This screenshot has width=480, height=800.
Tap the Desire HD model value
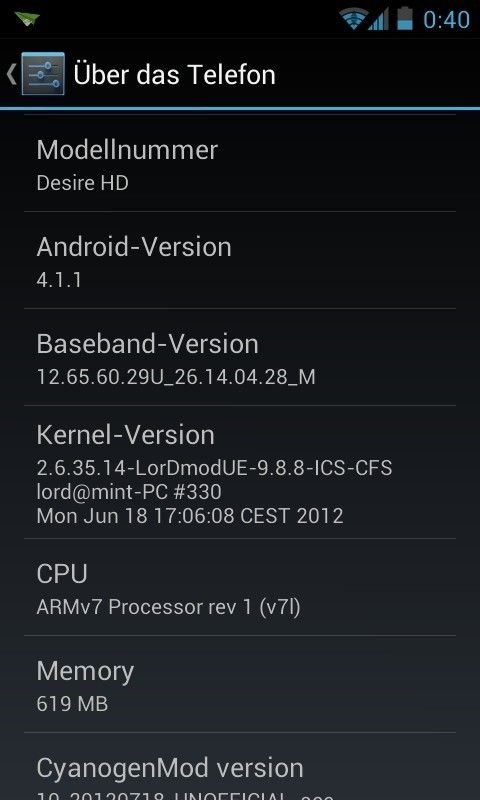82,183
